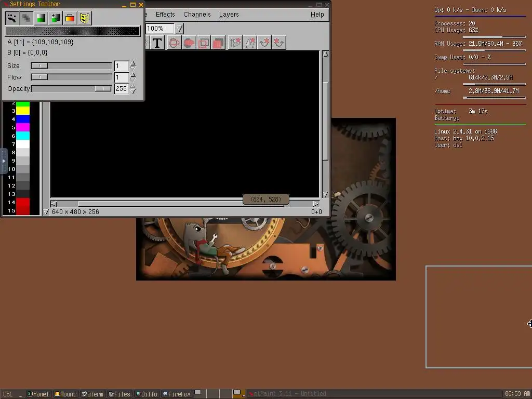Click the Opacity value field showing 255
Viewport: 532px width, 399px height.
[x=122, y=88]
